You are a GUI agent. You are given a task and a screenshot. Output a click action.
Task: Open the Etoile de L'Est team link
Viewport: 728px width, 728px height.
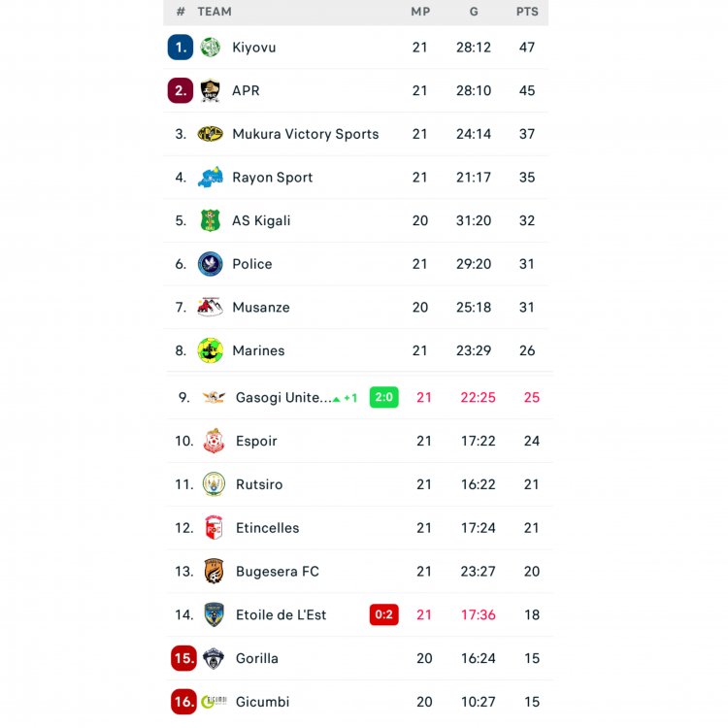[x=281, y=614]
